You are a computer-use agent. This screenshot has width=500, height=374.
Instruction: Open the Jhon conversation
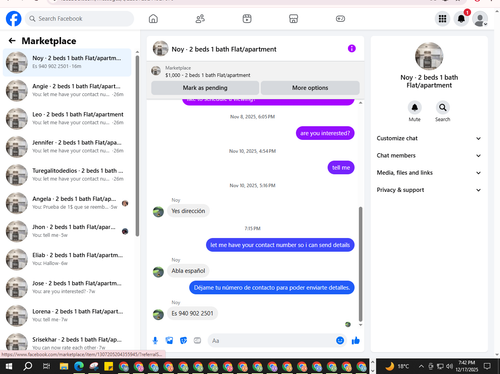(x=67, y=231)
